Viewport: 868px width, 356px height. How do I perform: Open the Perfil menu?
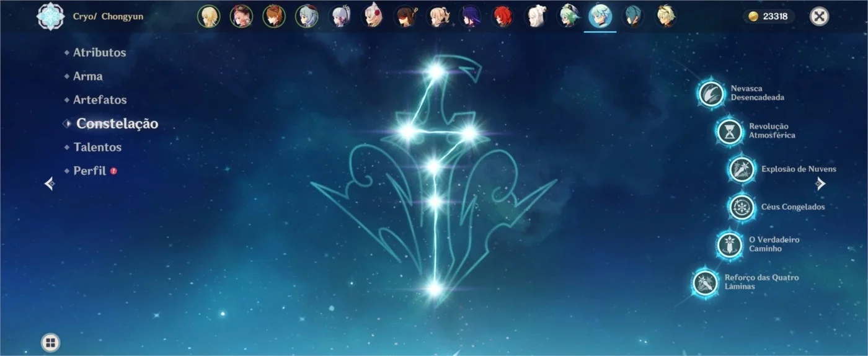tap(90, 171)
